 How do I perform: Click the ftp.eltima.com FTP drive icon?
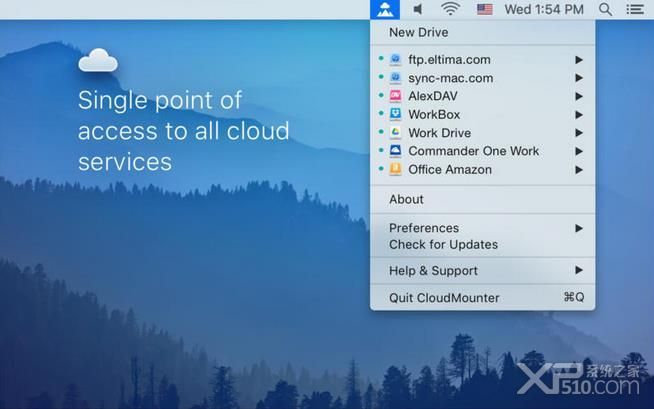point(395,59)
